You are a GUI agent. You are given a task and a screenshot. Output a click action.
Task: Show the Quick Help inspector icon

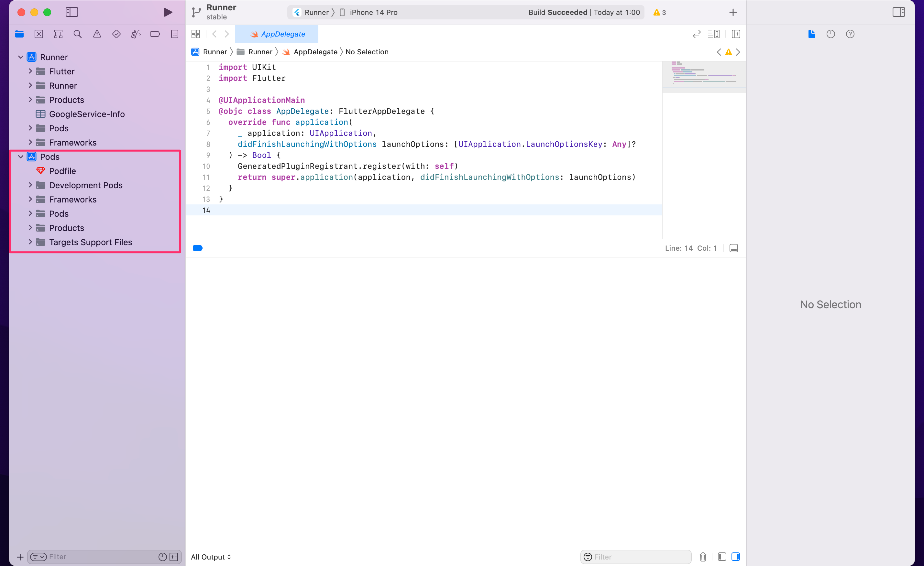850,34
